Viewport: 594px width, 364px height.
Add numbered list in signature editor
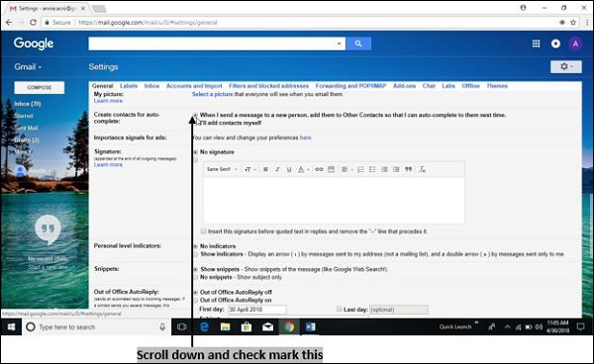(361, 169)
